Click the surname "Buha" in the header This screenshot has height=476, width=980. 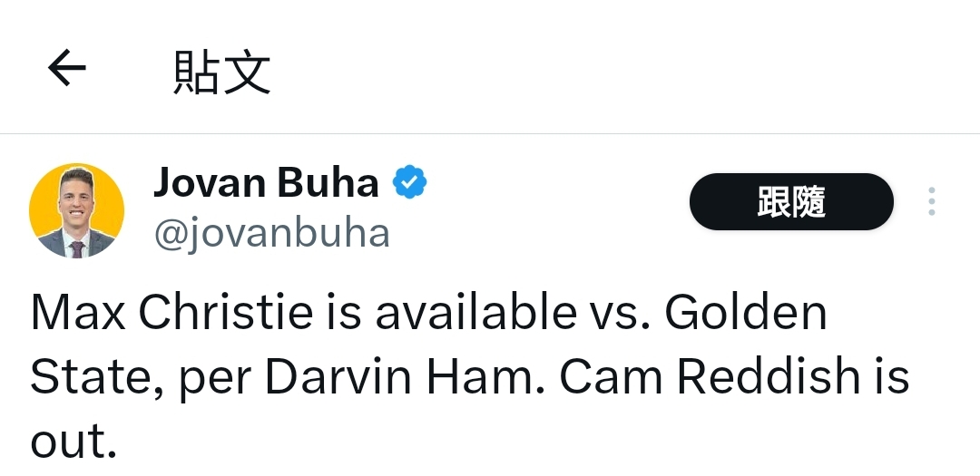[x=328, y=183]
